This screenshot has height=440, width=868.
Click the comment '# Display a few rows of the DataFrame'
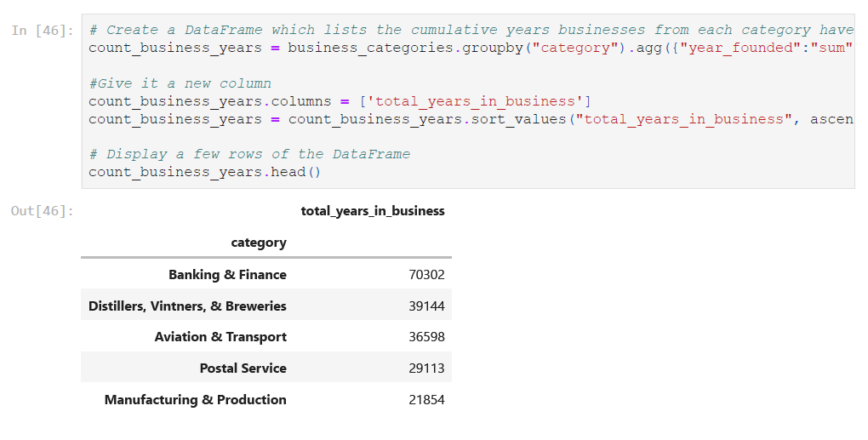tap(249, 154)
